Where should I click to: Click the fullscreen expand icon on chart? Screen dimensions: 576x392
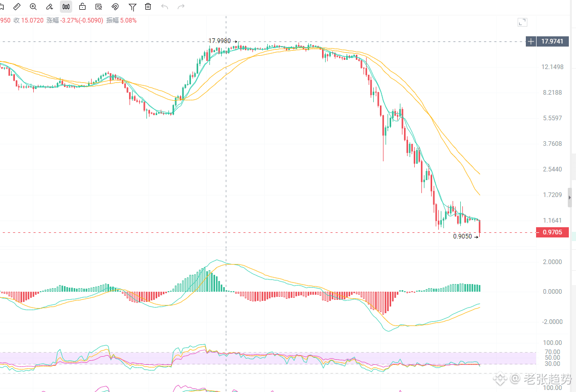[x=522, y=23]
